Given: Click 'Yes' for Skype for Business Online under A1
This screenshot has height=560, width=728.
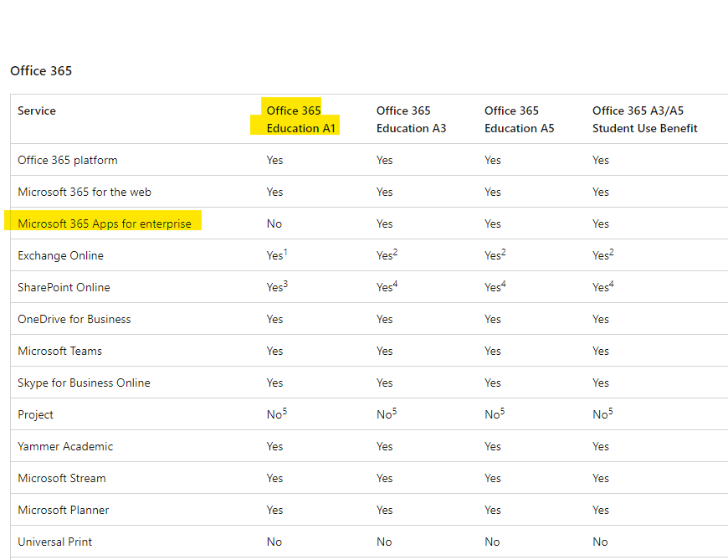Looking at the screenshot, I should pos(274,383).
